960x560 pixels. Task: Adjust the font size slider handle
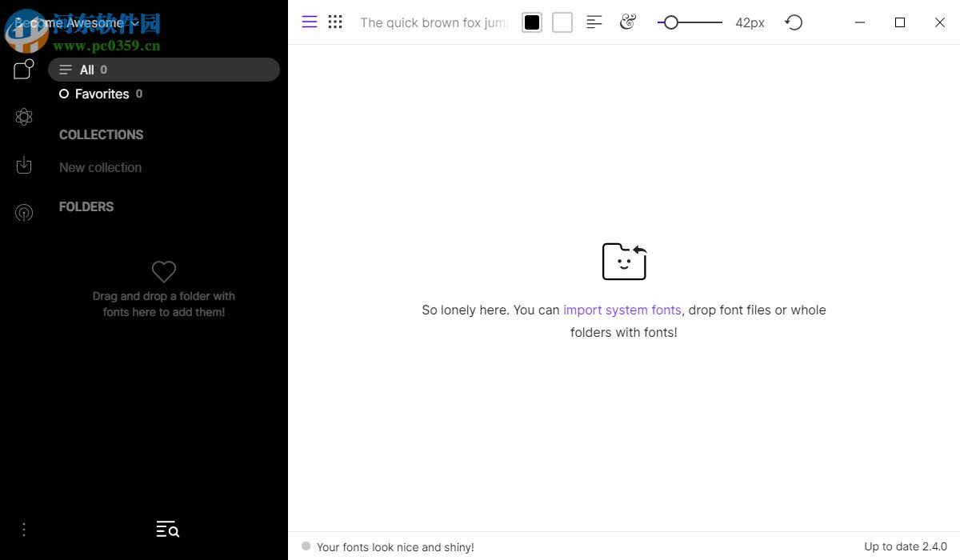click(671, 22)
